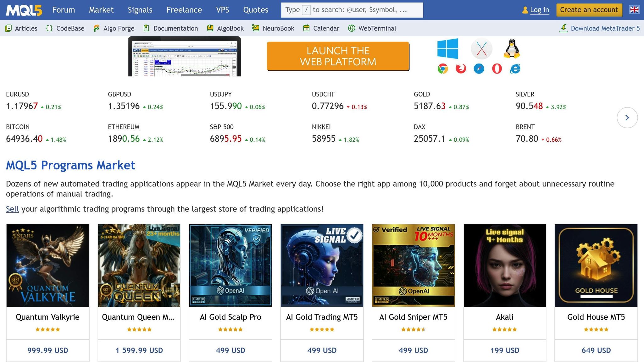Click the Internet Explorer icon
This screenshot has height=362, width=644.
[x=515, y=69]
